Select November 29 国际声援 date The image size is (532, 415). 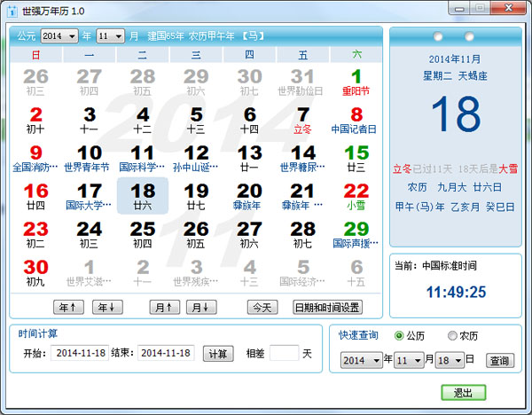tap(356, 234)
